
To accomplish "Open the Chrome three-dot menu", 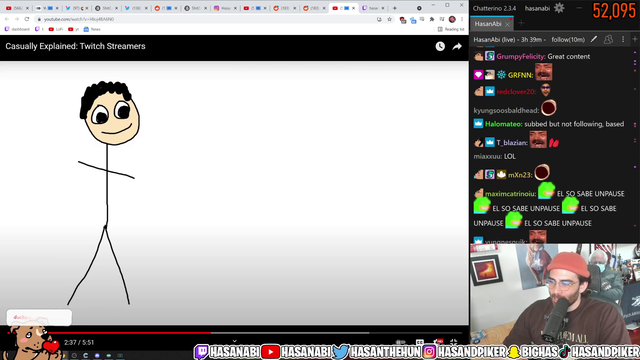I will click(462, 19).
